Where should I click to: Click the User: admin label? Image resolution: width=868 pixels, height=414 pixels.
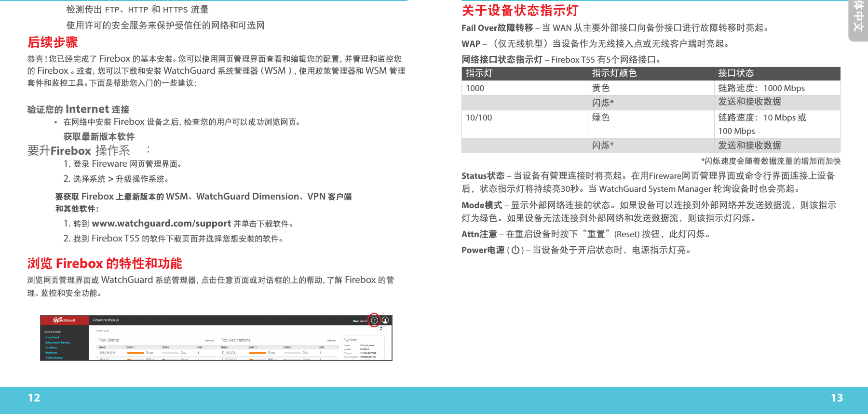click(360, 321)
